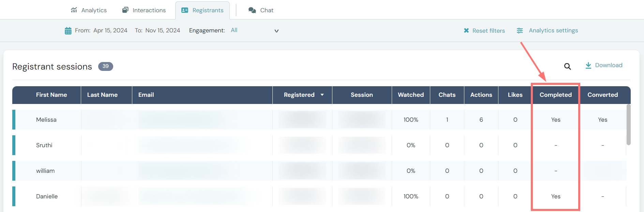Viewport: 644px width, 212px height.
Task: Sort by Email column header
Action: [x=146, y=95]
